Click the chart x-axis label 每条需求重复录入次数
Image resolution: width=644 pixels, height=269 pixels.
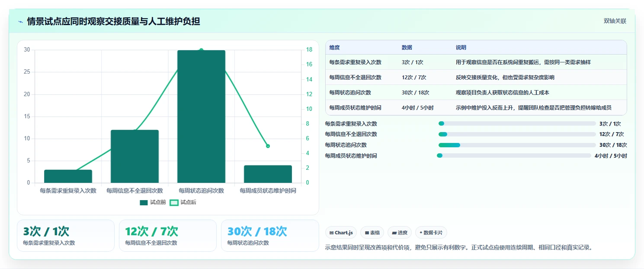(68, 191)
